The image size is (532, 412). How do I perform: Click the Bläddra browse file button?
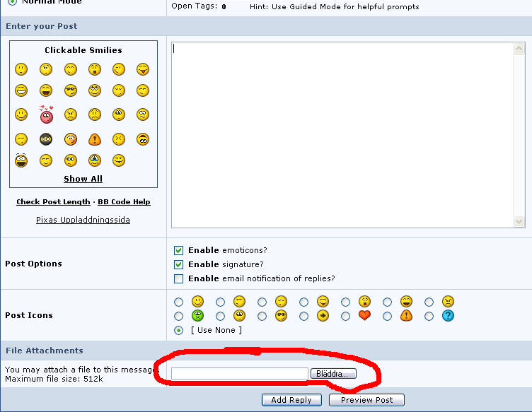tap(333, 373)
